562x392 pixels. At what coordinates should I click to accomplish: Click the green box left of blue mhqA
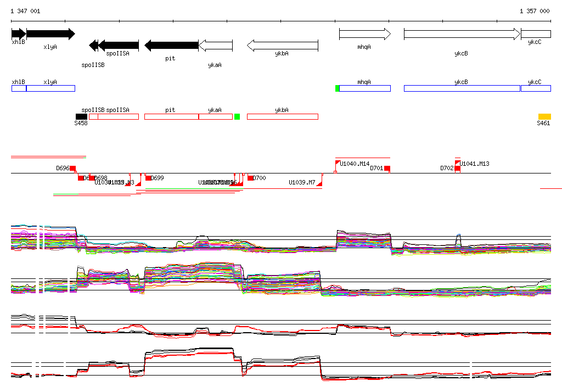coord(337,88)
